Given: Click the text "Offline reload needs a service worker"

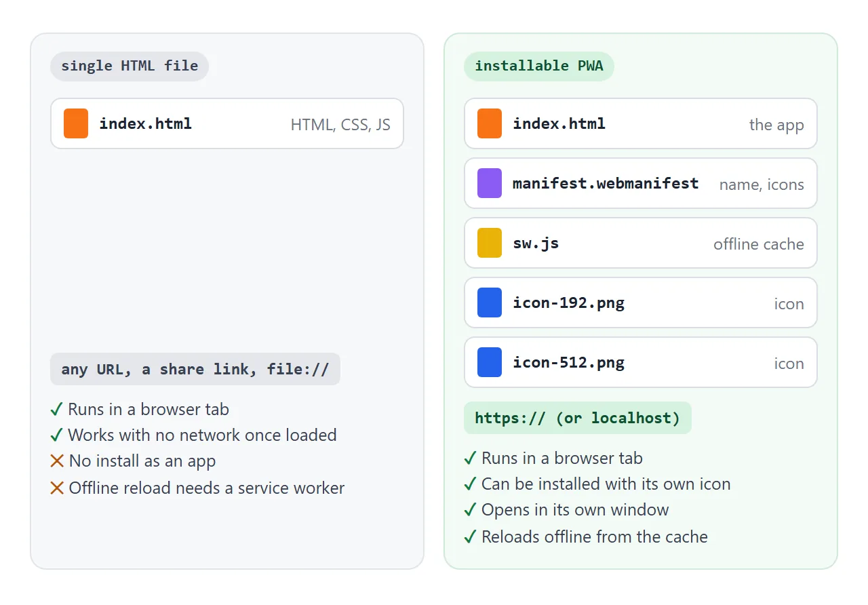Looking at the screenshot, I should pyautogui.click(x=207, y=488).
